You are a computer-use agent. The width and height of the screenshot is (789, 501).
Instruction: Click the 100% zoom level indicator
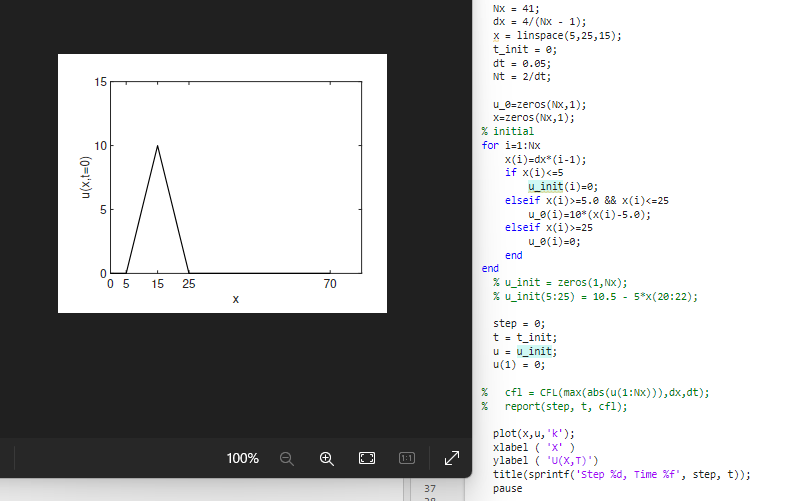pyautogui.click(x=243, y=458)
